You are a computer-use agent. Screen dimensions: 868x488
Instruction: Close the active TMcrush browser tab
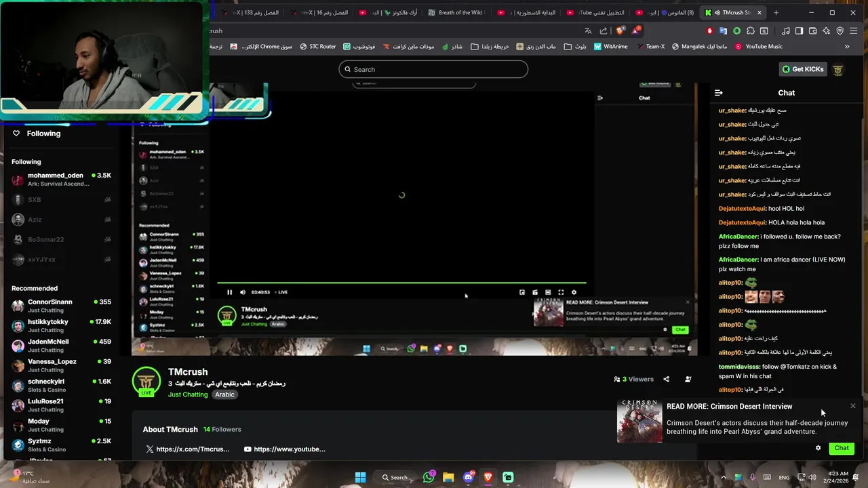[x=759, y=12]
